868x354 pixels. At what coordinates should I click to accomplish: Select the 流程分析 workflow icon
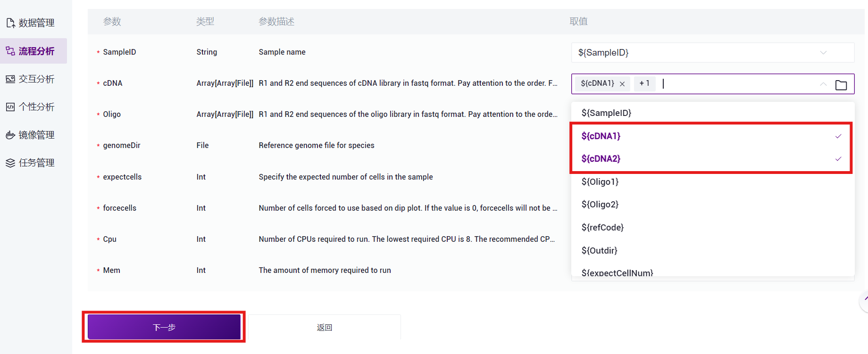[10, 51]
